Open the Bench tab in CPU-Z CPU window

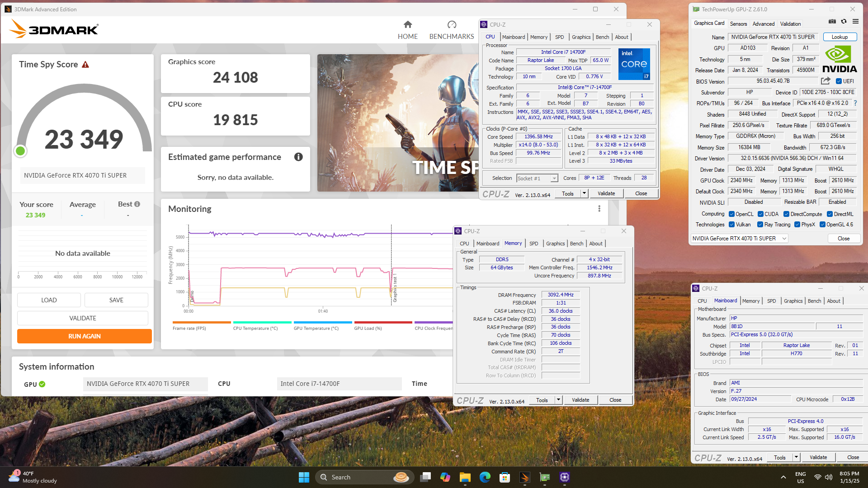pyautogui.click(x=602, y=37)
